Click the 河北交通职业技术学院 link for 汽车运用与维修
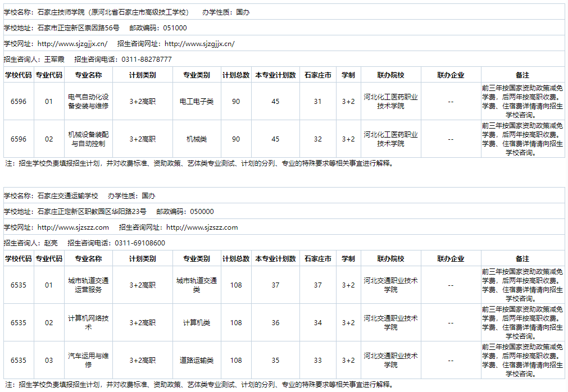This screenshot has width=568, height=392. 390,359
